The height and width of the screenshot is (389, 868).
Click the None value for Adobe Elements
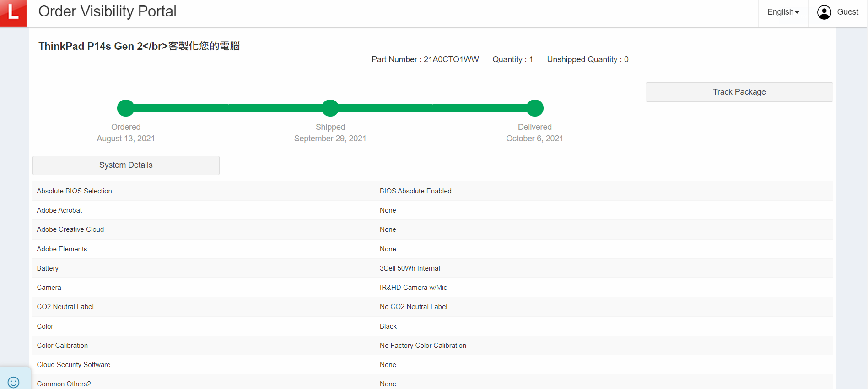click(x=388, y=249)
